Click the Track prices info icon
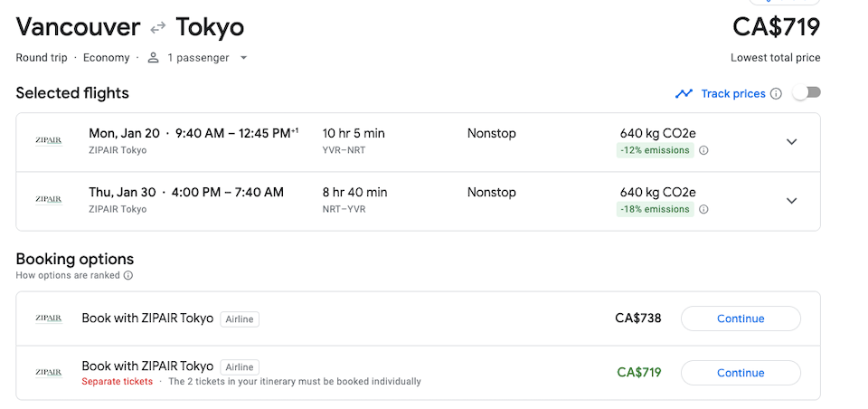The image size is (868, 409). [776, 94]
